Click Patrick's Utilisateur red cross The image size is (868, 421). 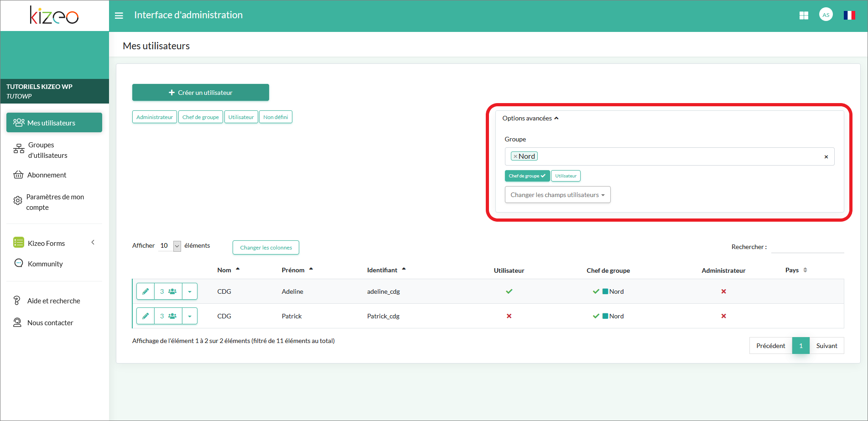(x=509, y=316)
